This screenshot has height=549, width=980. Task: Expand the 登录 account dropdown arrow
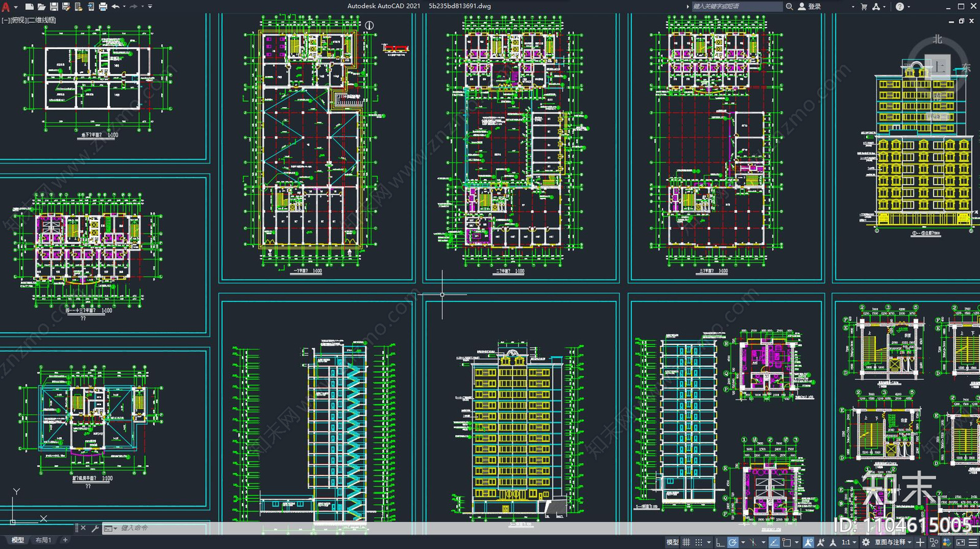[x=853, y=6]
